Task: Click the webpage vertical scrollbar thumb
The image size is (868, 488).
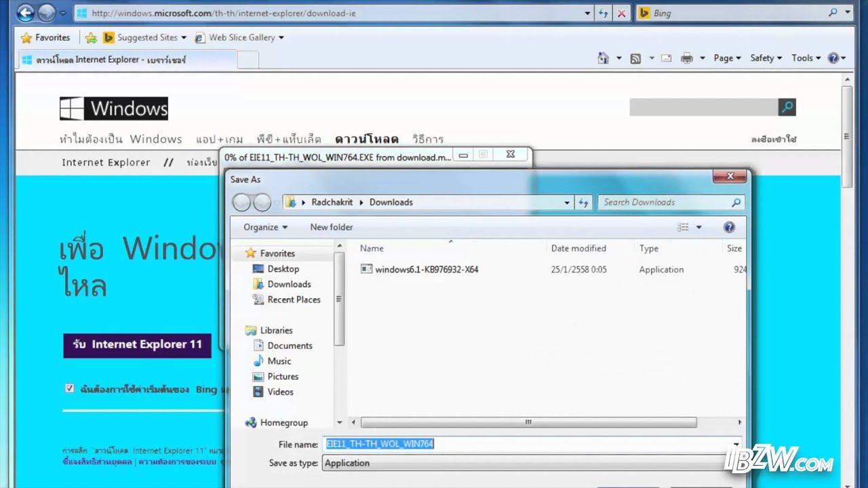Action: 847,136
